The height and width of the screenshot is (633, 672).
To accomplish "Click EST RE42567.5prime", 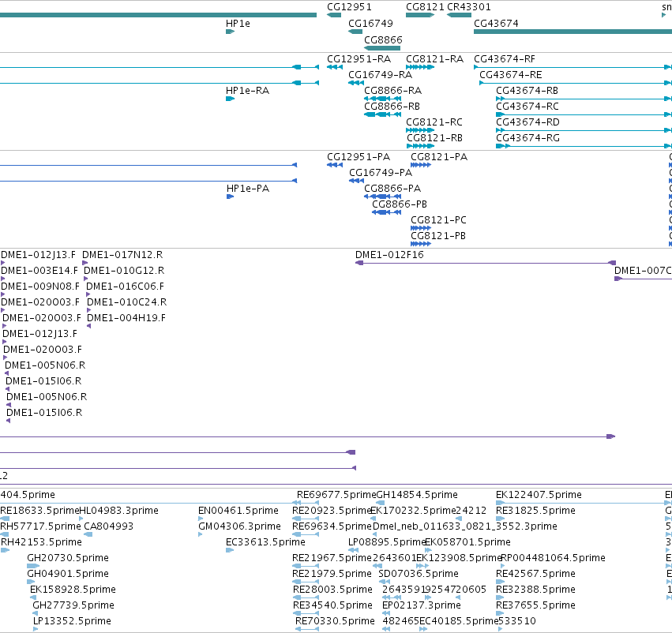I will pyautogui.click(x=535, y=574).
